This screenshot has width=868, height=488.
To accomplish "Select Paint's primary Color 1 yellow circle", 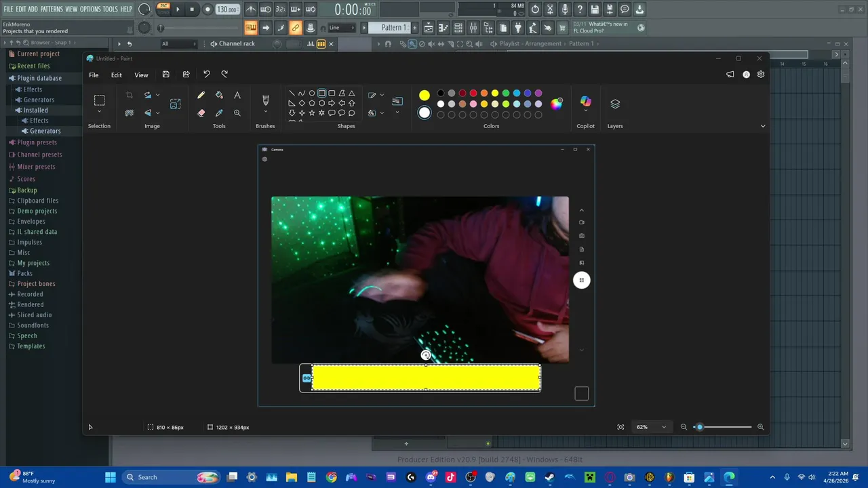I will pos(425,96).
